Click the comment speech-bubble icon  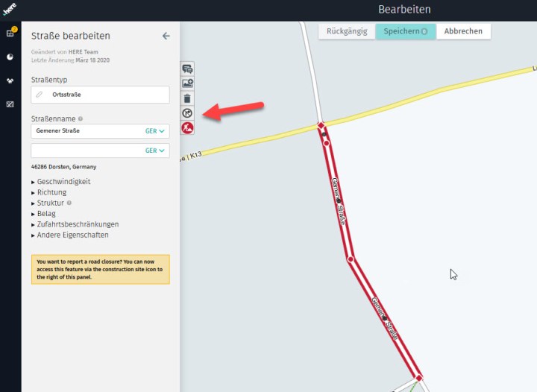pos(187,69)
